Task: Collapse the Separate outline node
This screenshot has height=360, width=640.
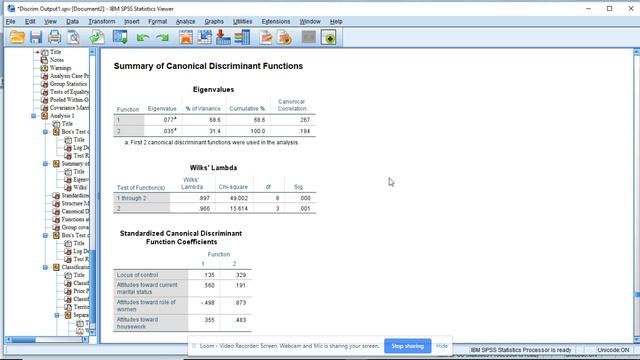Action: (57, 315)
